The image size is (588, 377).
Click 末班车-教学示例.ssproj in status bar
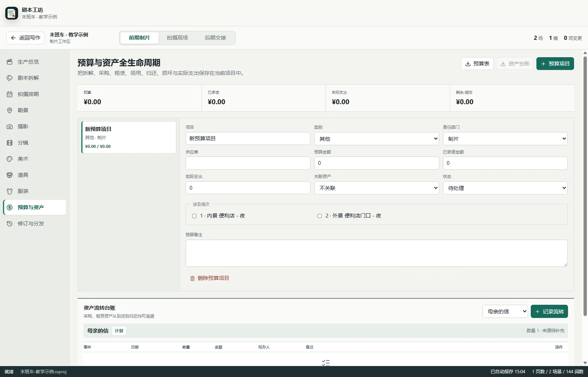[x=43, y=372]
